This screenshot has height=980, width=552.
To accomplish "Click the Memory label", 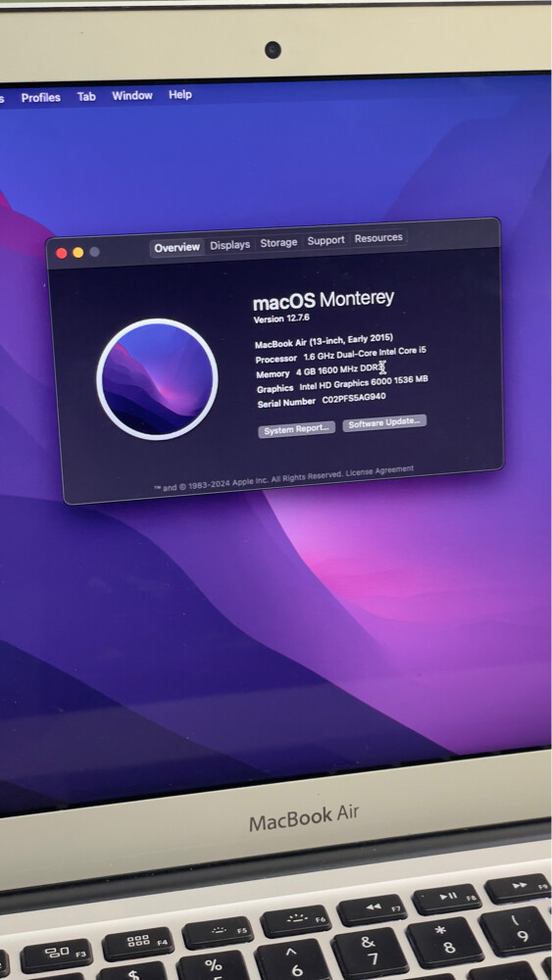I will (x=274, y=373).
